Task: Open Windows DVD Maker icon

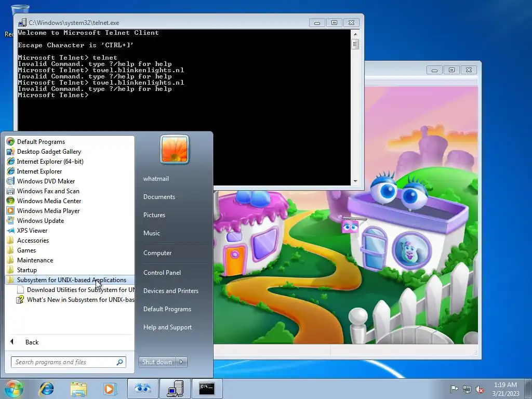Action: 10,181
